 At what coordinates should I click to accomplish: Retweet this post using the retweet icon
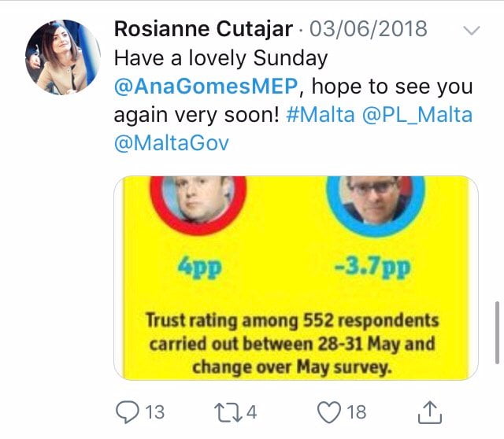click(228, 411)
